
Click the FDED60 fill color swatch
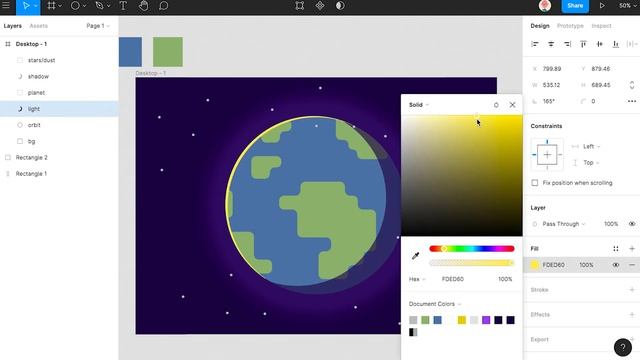pyautogui.click(x=535, y=265)
